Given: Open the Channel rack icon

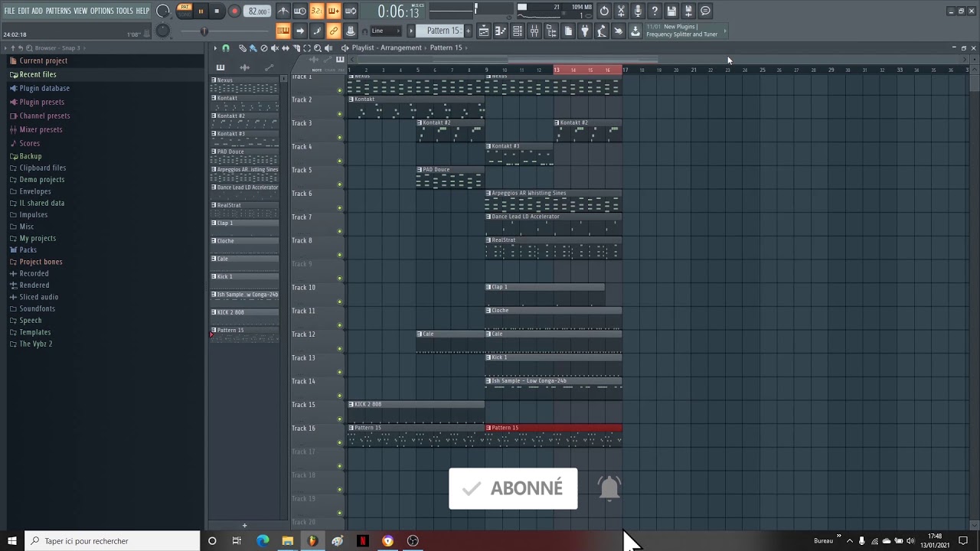Looking at the screenshot, I should pyautogui.click(x=518, y=31).
